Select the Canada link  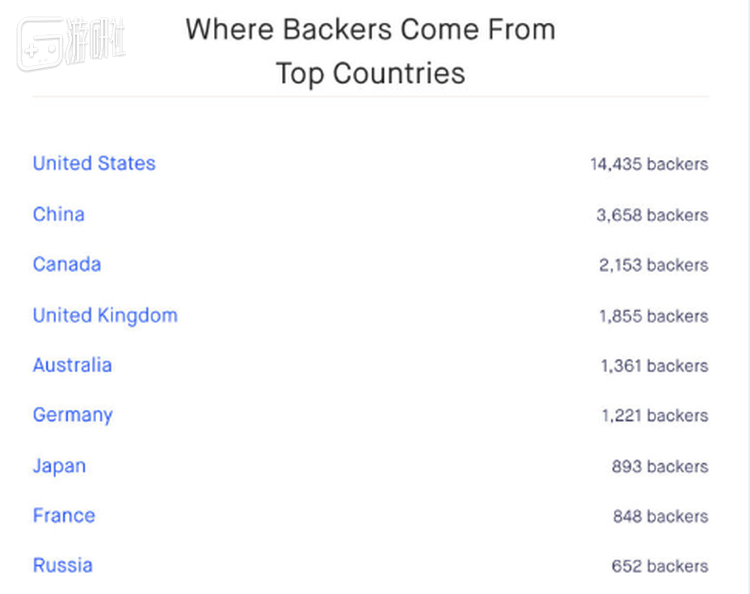tap(67, 264)
